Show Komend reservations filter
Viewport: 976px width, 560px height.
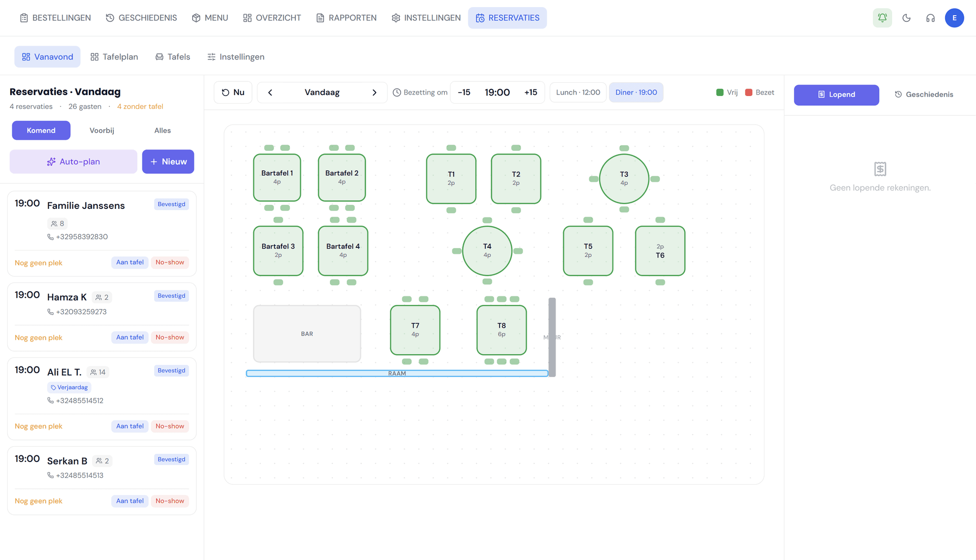pos(41,131)
